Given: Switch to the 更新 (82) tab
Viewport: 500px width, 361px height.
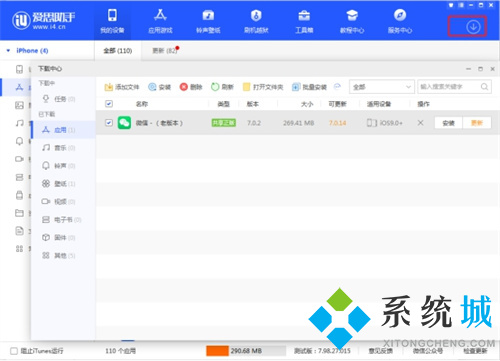Looking at the screenshot, I should pyautogui.click(x=165, y=51).
